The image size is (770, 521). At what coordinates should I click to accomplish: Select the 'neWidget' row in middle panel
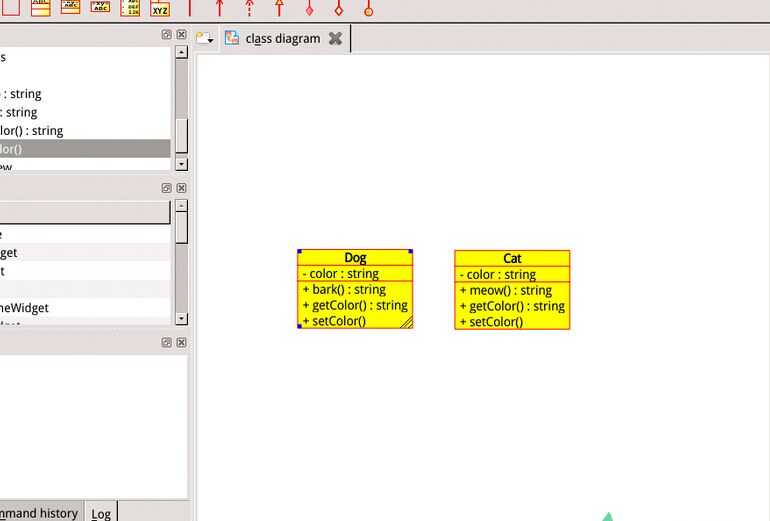(x=85, y=308)
